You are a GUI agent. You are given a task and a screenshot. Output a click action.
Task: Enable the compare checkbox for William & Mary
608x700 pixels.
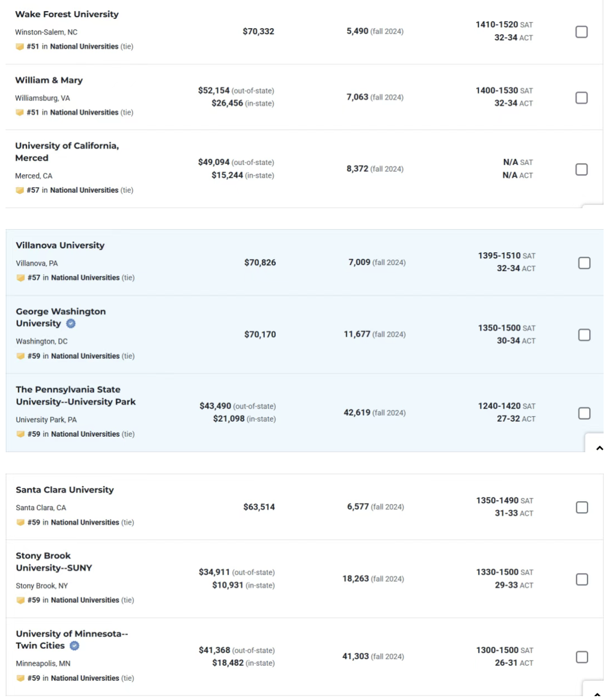click(x=582, y=98)
